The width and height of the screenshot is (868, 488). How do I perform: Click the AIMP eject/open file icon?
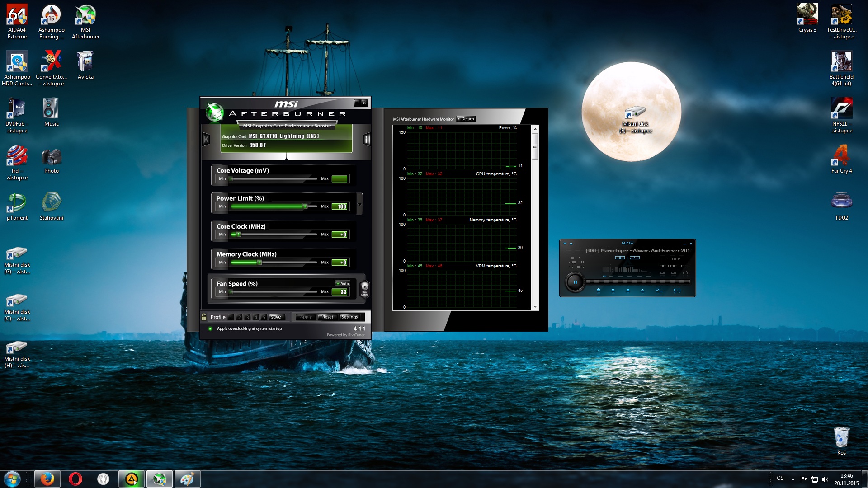point(642,291)
